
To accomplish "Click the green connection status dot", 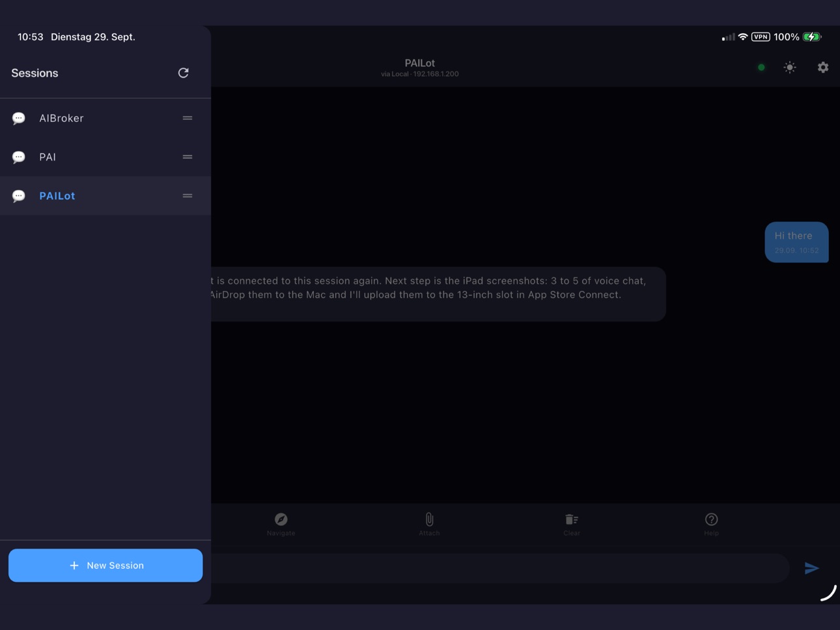I will coord(761,67).
